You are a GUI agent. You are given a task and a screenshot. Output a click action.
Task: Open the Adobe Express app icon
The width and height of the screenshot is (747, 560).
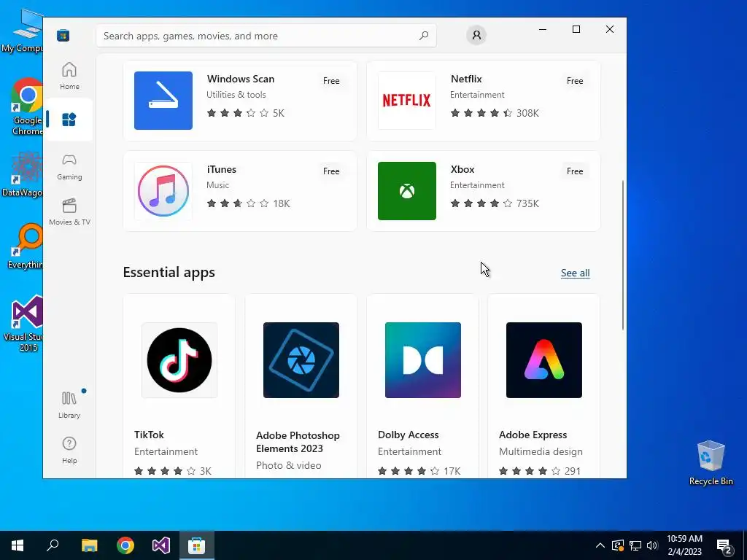[544, 360]
